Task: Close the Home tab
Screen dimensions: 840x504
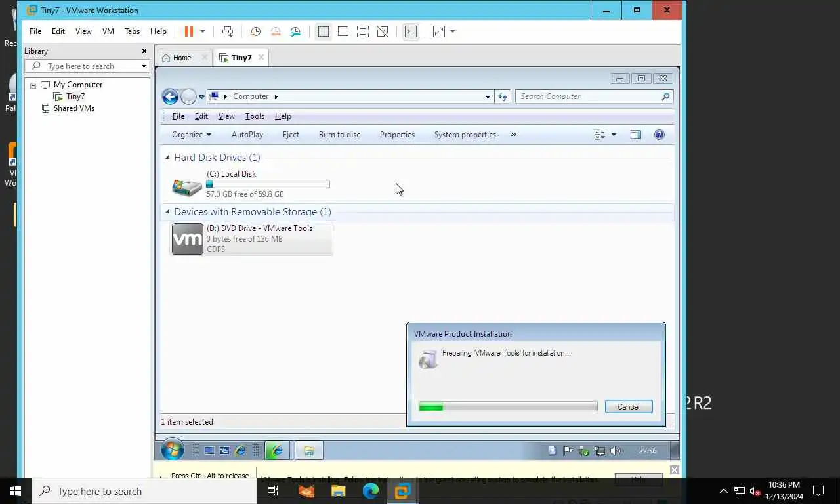Action: 204,58
